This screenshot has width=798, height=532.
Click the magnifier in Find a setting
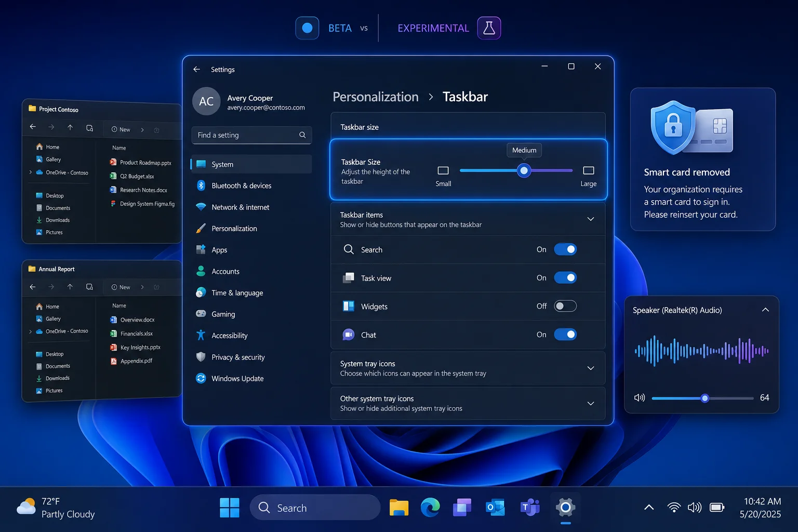(x=302, y=135)
